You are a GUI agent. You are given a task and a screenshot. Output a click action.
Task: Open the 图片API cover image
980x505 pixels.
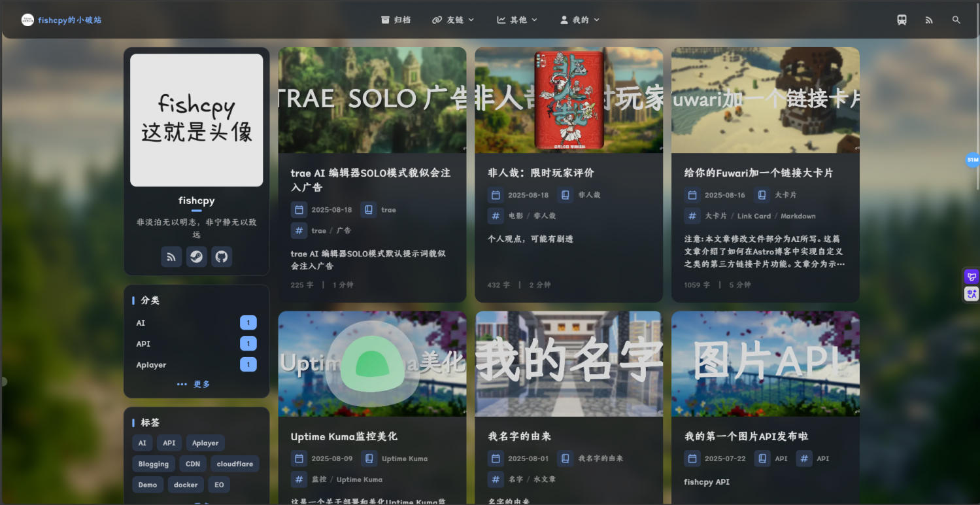point(766,364)
